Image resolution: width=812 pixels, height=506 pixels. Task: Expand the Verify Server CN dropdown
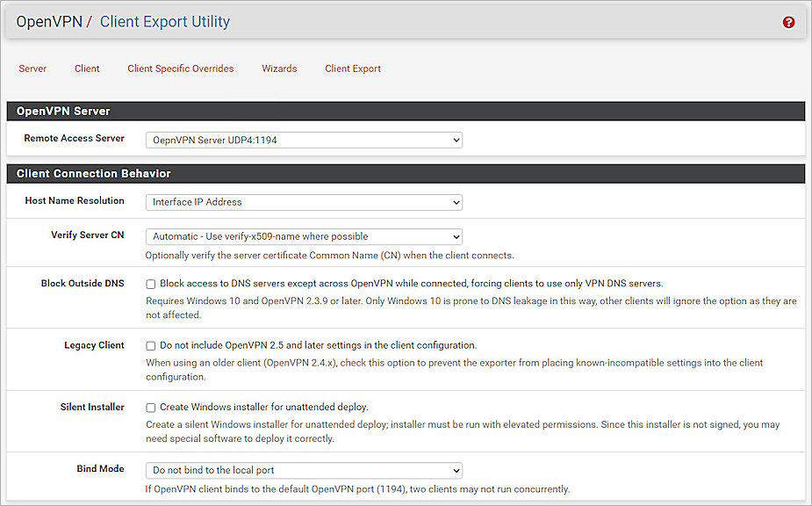click(x=303, y=236)
